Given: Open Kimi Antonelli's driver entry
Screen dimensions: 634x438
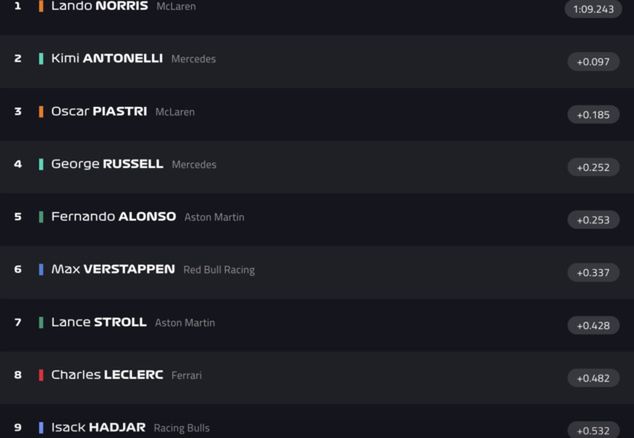Looking at the screenshot, I should 107,59.
